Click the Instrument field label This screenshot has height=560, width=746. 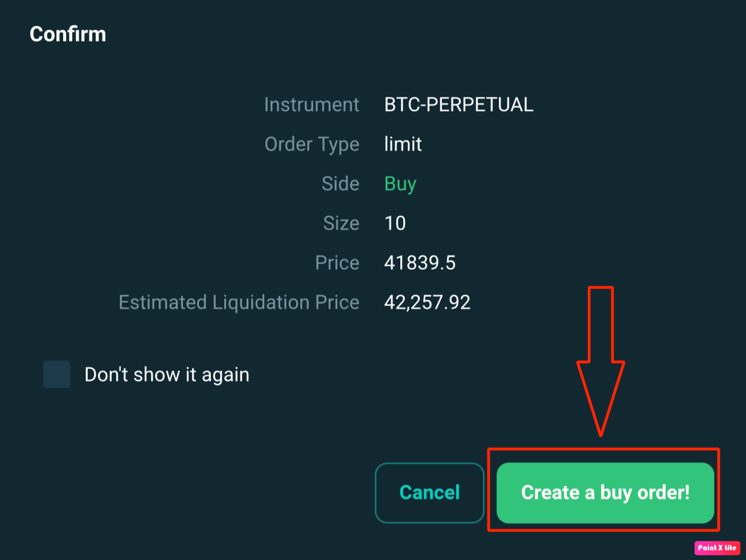(x=311, y=105)
